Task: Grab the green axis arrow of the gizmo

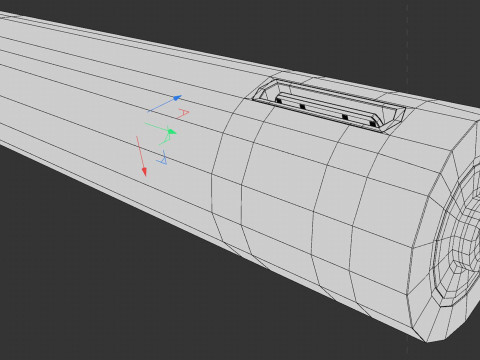Action: click(160, 128)
